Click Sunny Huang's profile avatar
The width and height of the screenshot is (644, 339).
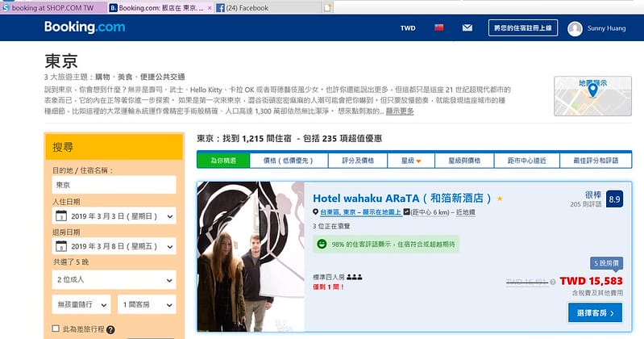point(575,29)
